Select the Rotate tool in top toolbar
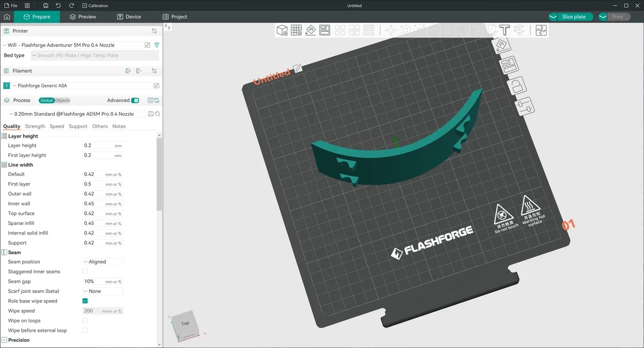Screen dimensions: 644x348 coord(405,31)
